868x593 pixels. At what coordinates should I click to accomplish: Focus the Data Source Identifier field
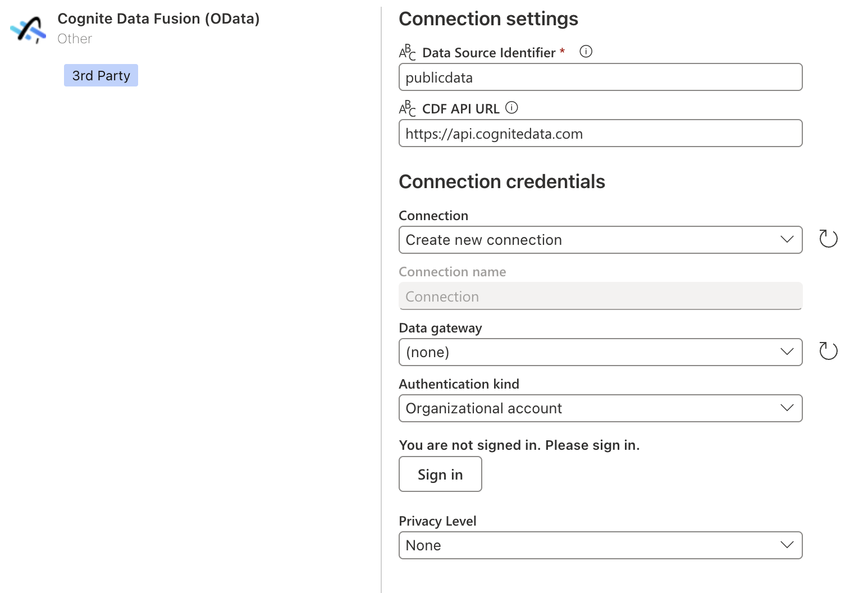[600, 77]
